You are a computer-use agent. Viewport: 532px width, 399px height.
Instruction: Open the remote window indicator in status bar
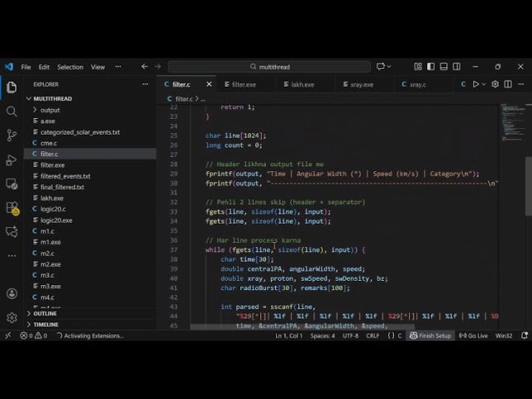tap(8, 336)
